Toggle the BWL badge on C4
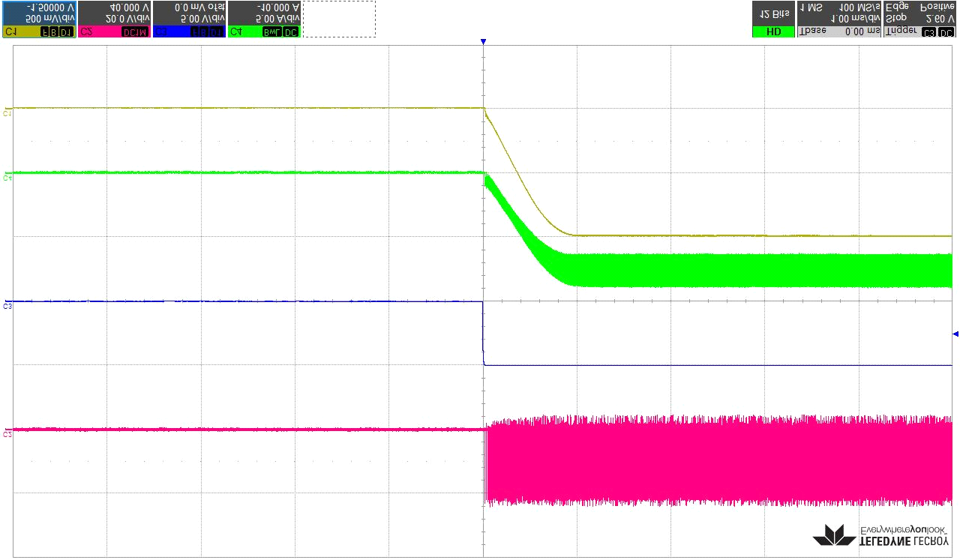Viewport: 960px width, 560px height. coord(272,32)
